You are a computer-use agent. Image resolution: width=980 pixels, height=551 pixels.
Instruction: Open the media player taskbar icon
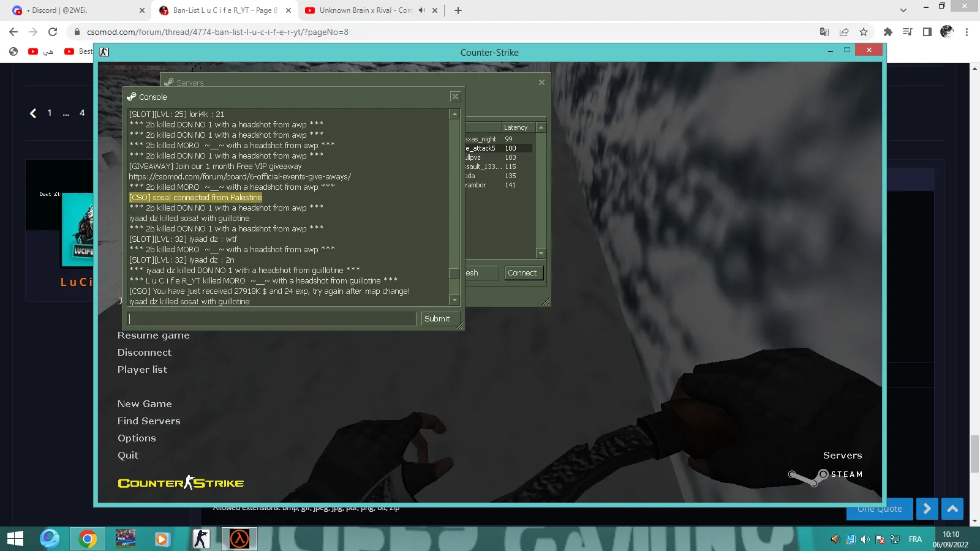pyautogui.click(x=162, y=539)
